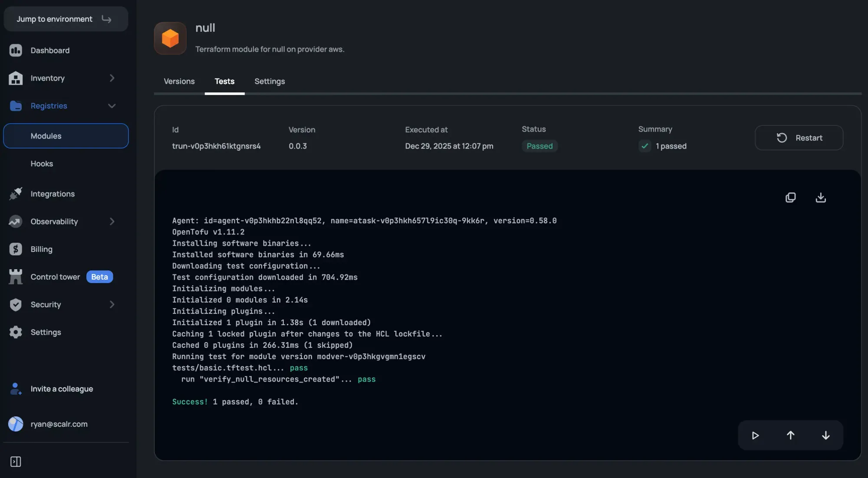Expand the Security submenu chevron
The height and width of the screenshot is (478, 868).
point(112,305)
